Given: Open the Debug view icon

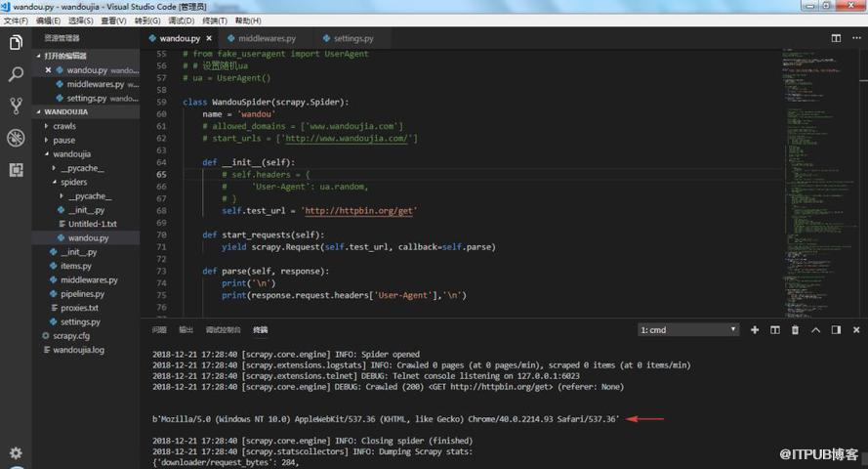Looking at the screenshot, I should click(16, 138).
